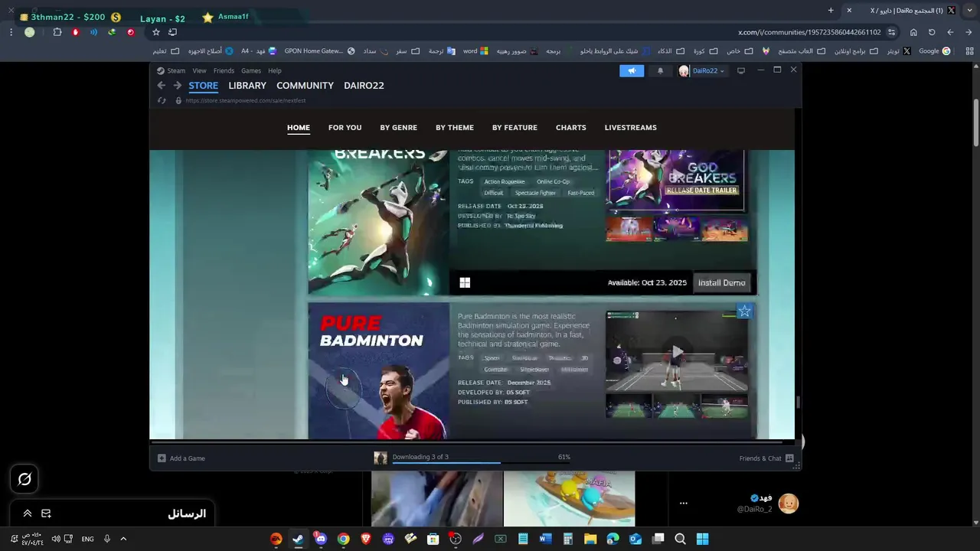
Task: Open the View menu in Steam
Action: tap(199, 70)
